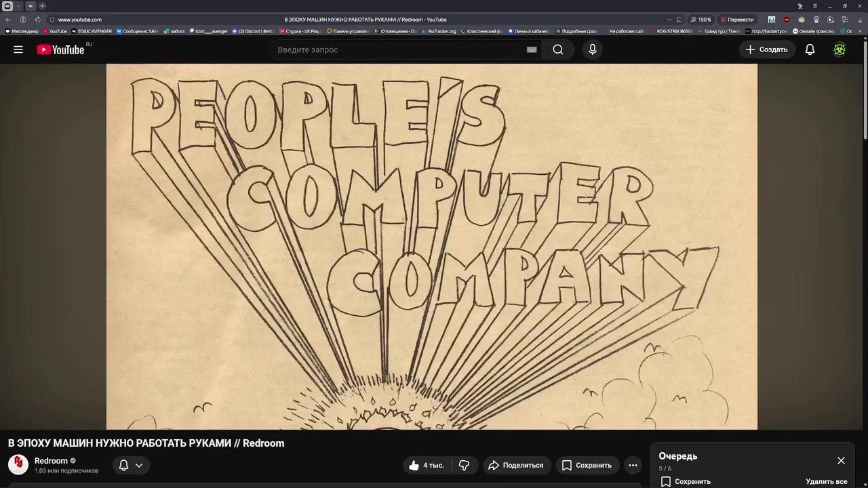Screen dimensions: 868x488
Task: Open the Discord bookmark
Action: [x=254, y=31]
